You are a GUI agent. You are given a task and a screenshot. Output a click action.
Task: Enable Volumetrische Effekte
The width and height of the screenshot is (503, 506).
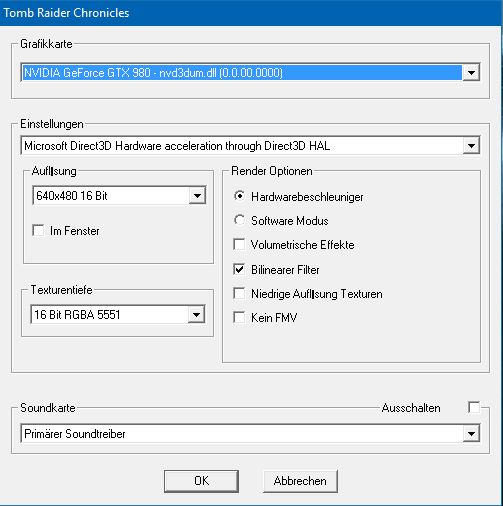239,244
